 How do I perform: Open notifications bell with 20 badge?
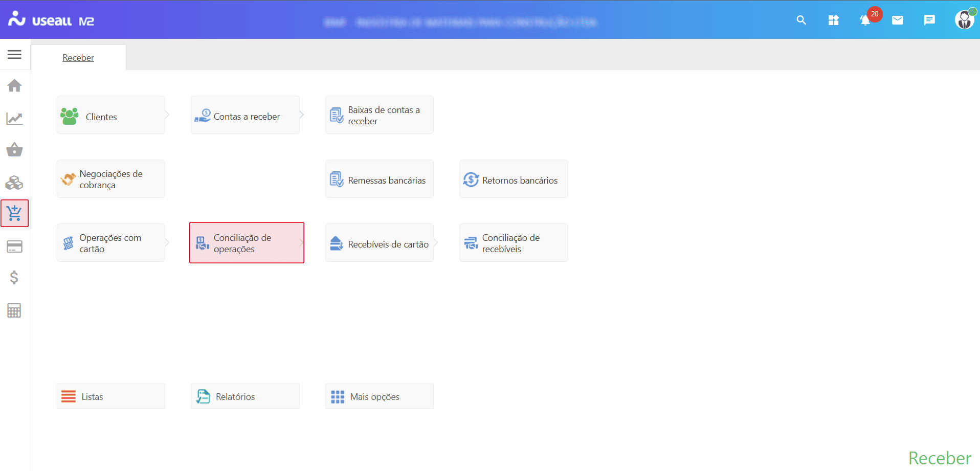click(x=865, y=20)
